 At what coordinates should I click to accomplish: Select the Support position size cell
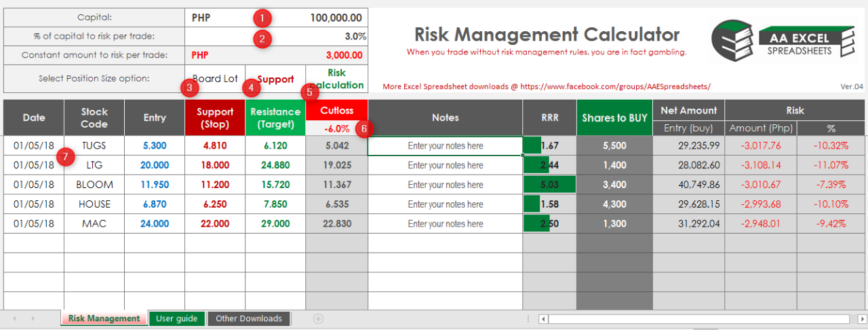coord(275,79)
